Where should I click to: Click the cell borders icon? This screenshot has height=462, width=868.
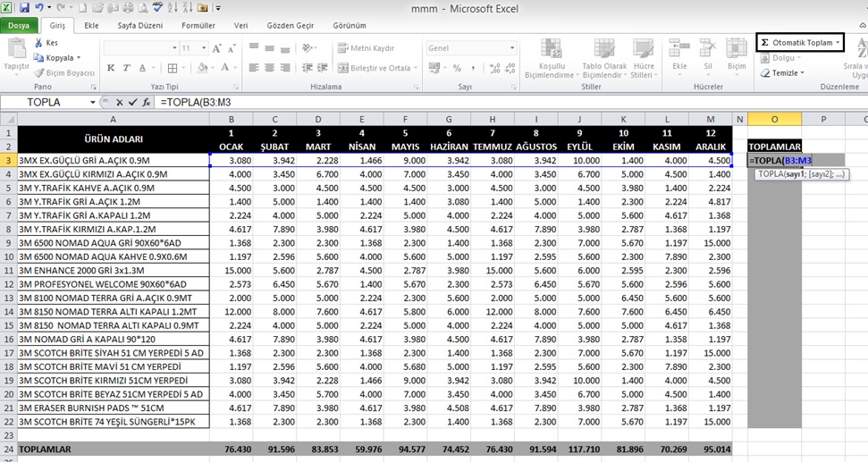[x=173, y=68]
